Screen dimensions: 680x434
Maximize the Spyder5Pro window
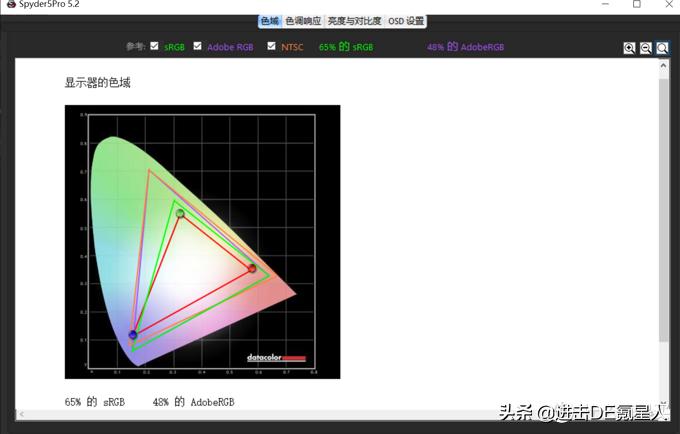pos(637,4)
